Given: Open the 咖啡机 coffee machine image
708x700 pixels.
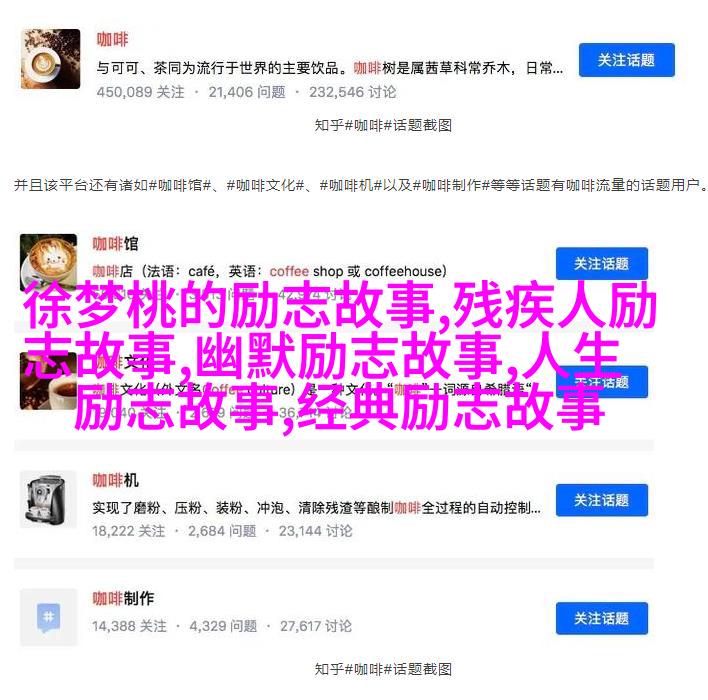Looking at the screenshot, I should pyautogui.click(x=48, y=499).
